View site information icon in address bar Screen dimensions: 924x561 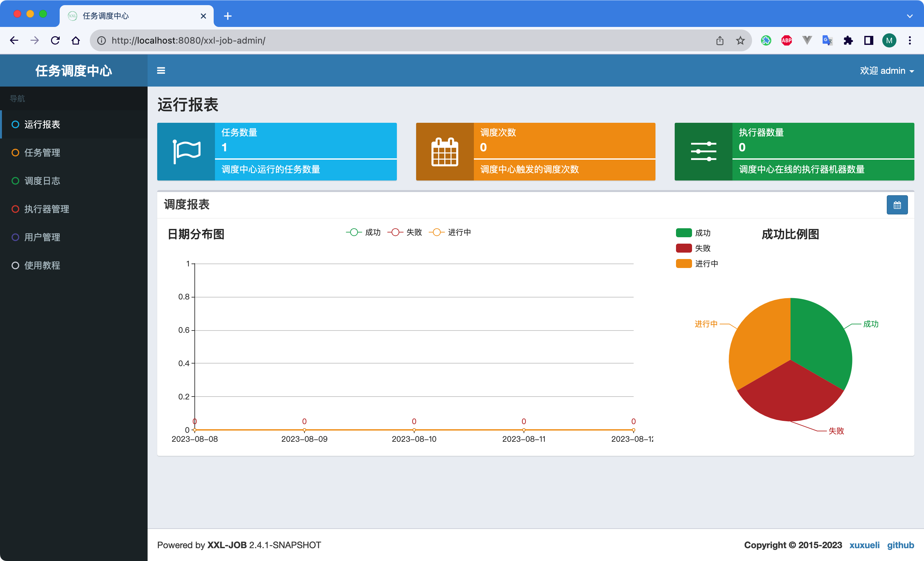pyautogui.click(x=101, y=40)
